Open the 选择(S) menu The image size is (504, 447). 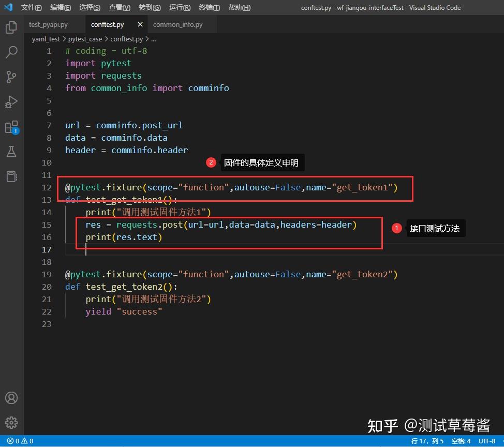pos(90,7)
